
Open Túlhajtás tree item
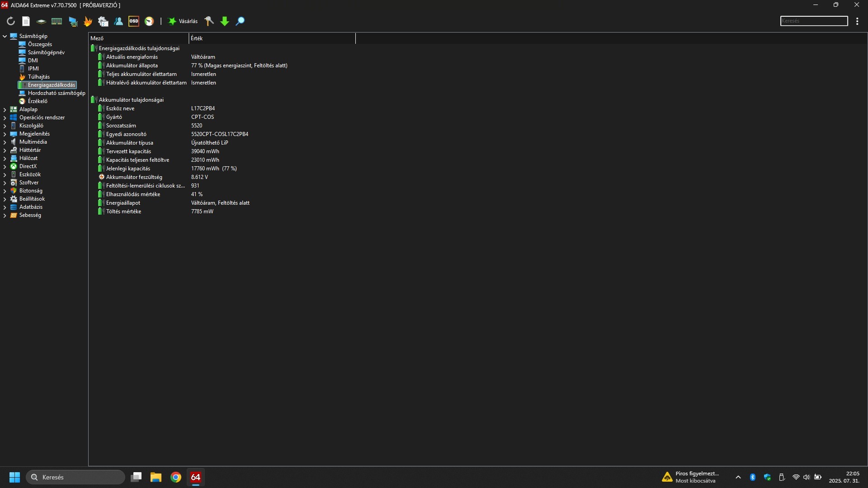point(38,77)
